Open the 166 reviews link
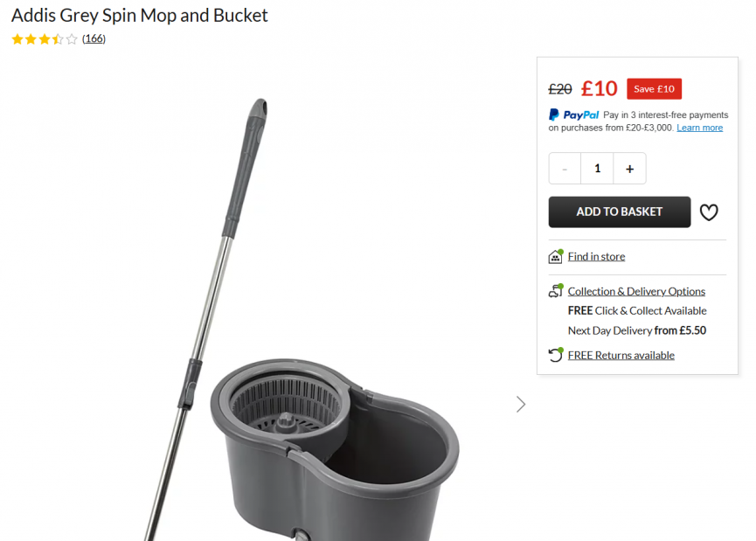The width and height of the screenshot is (756, 541). tap(94, 39)
